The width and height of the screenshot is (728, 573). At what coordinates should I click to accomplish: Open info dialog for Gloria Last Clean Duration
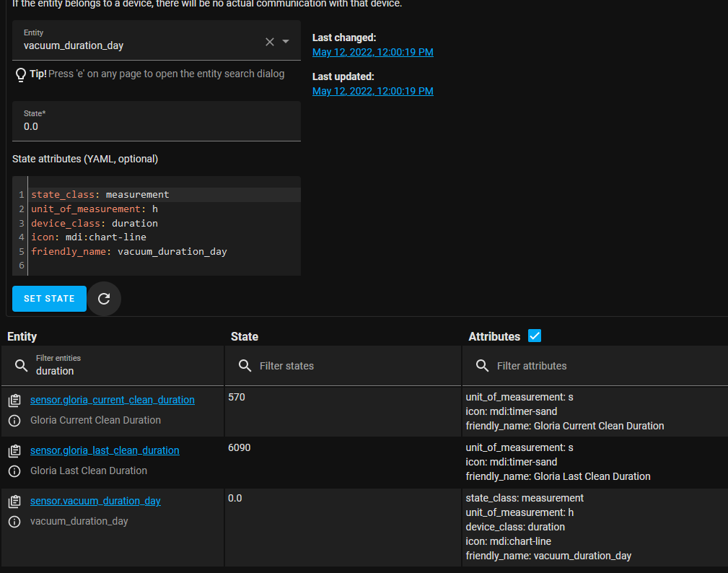[x=14, y=471]
